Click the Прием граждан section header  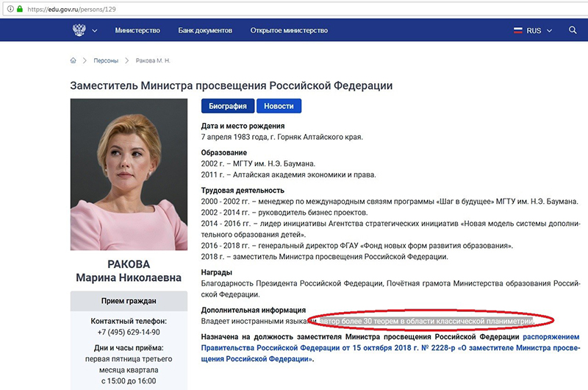tap(129, 301)
